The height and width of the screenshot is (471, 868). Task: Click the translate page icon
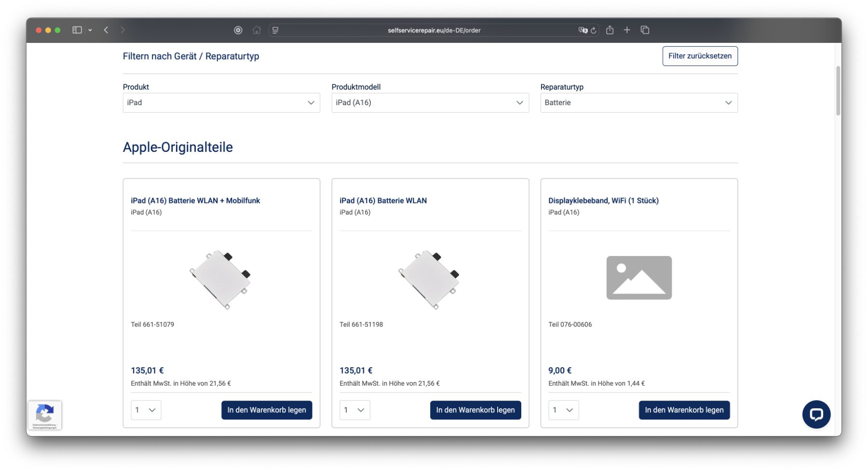pyautogui.click(x=583, y=30)
